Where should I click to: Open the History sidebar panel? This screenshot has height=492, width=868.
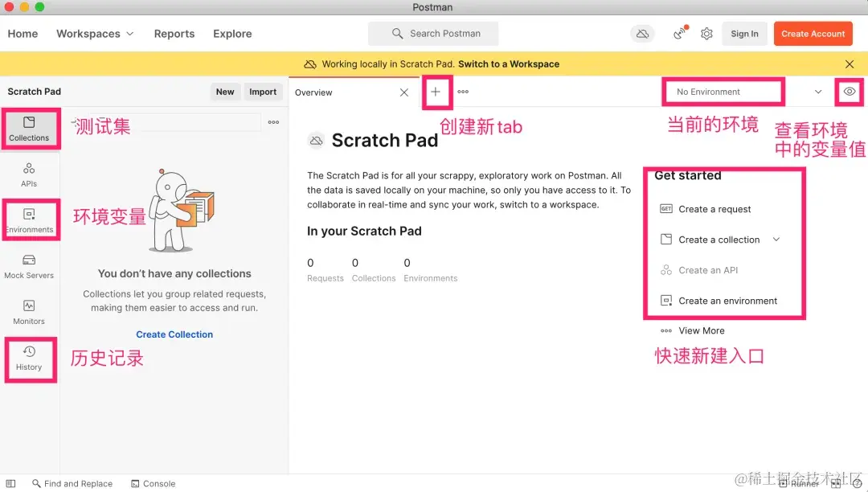(29, 359)
